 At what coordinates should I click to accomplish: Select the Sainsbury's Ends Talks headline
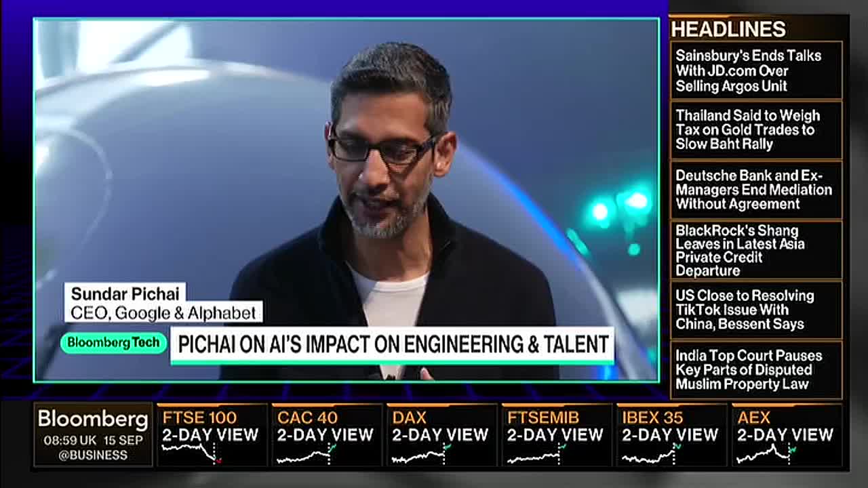tap(756, 70)
